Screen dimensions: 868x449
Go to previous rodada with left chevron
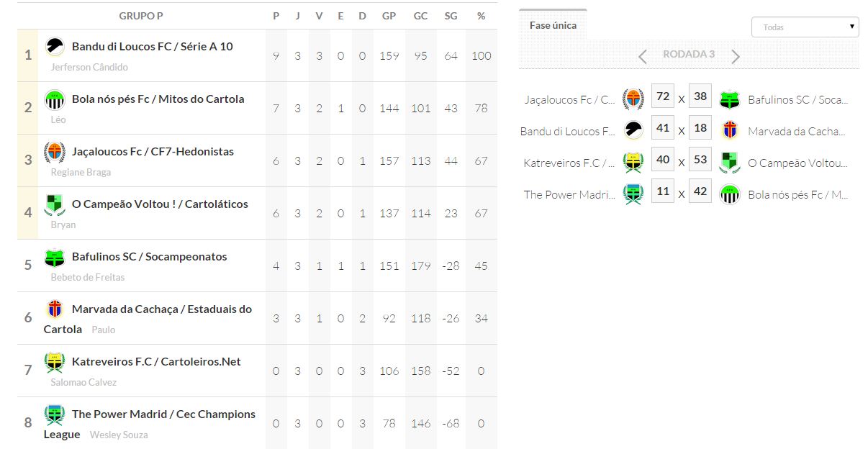643,56
